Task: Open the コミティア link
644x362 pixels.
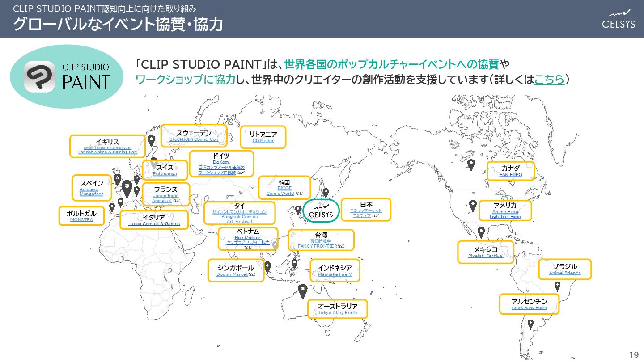Action: click(361, 216)
